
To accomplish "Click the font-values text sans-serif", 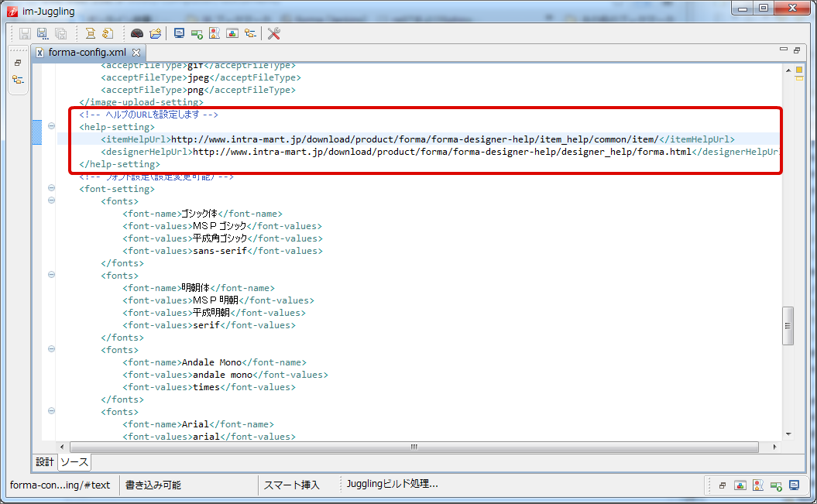I will [x=220, y=251].
